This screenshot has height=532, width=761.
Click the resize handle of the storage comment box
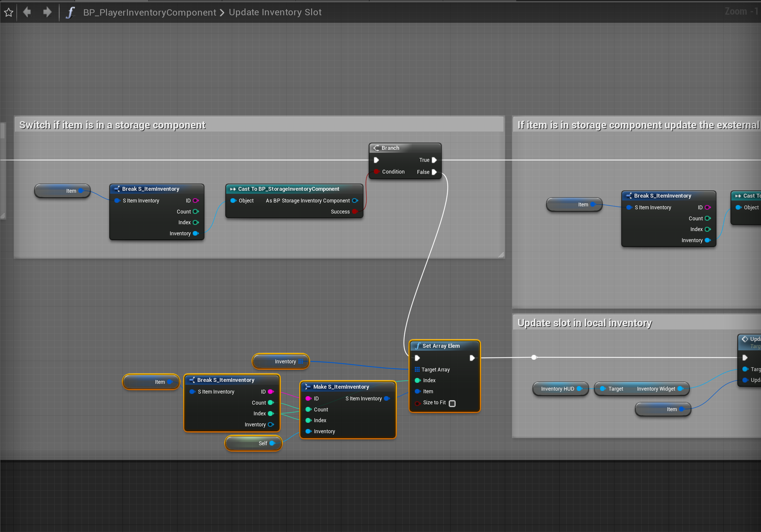(x=501, y=255)
